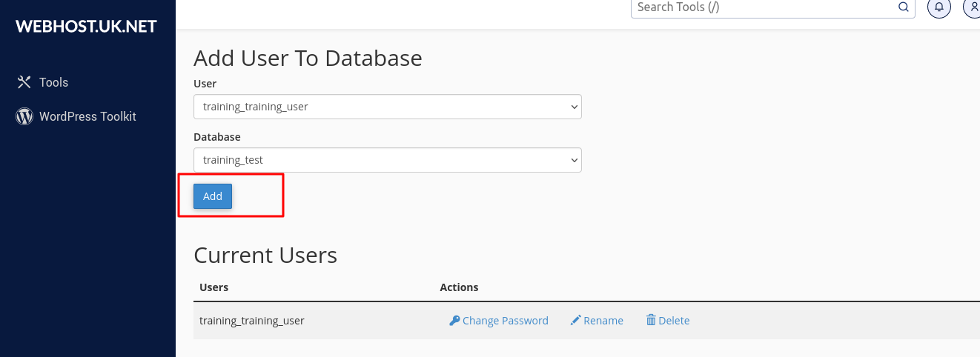Select the training_training_user table row name
Viewport: 980px width, 357px height.
pos(252,321)
